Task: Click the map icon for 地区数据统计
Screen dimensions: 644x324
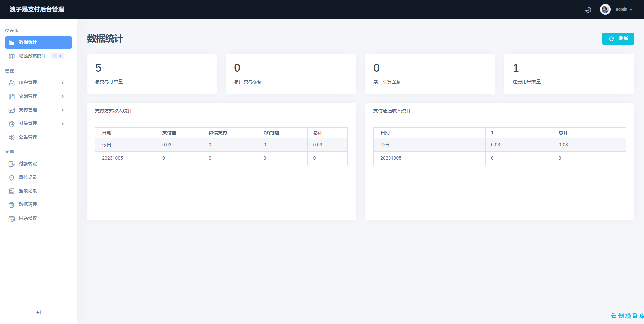Action: (12, 56)
